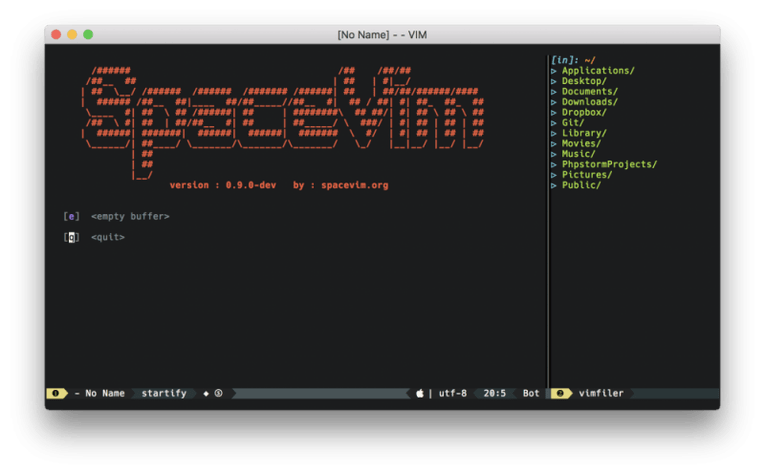Screen dimensions: 764x474
Task: Select the Pictures/ directory
Action: pyautogui.click(x=587, y=175)
